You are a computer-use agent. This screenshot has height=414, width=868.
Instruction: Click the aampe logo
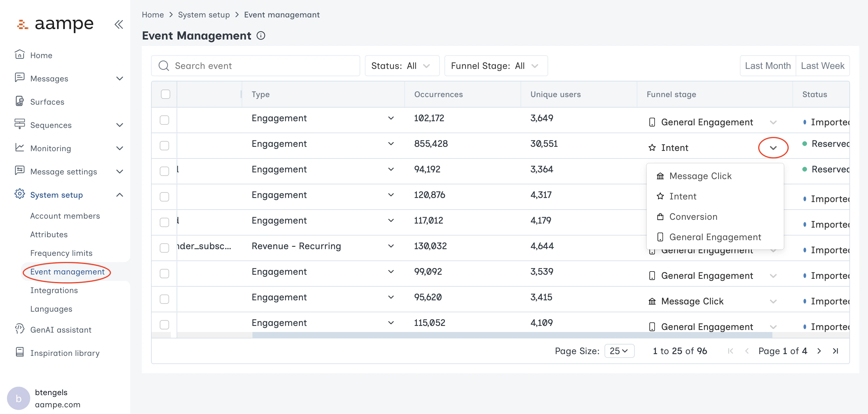[55, 24]
